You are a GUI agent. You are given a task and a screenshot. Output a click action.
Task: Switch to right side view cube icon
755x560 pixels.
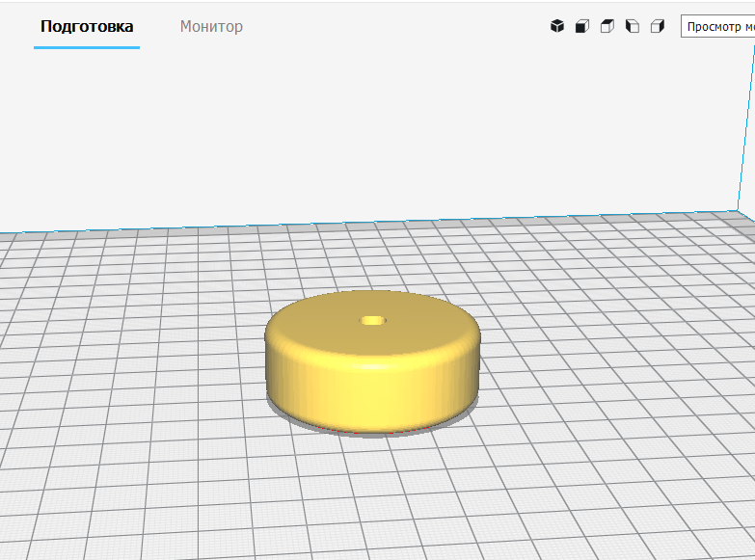click(658, 26)
